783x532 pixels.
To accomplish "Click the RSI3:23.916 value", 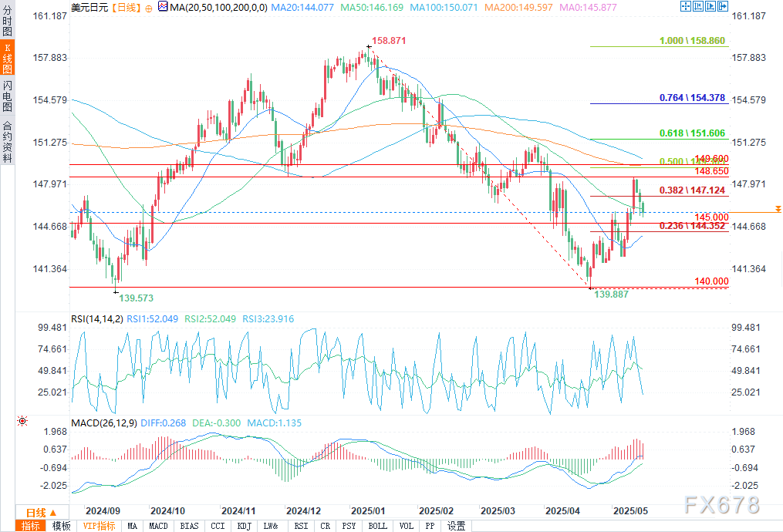I will click(268, 319).
